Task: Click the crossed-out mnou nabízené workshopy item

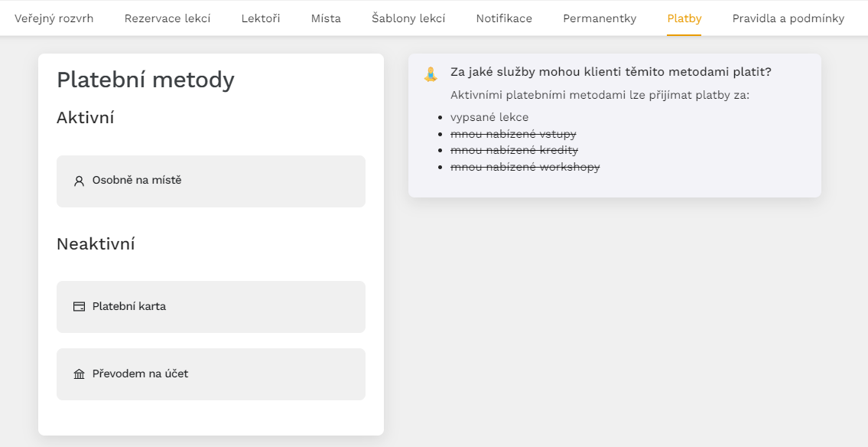Action: click(x=525, y=167)
